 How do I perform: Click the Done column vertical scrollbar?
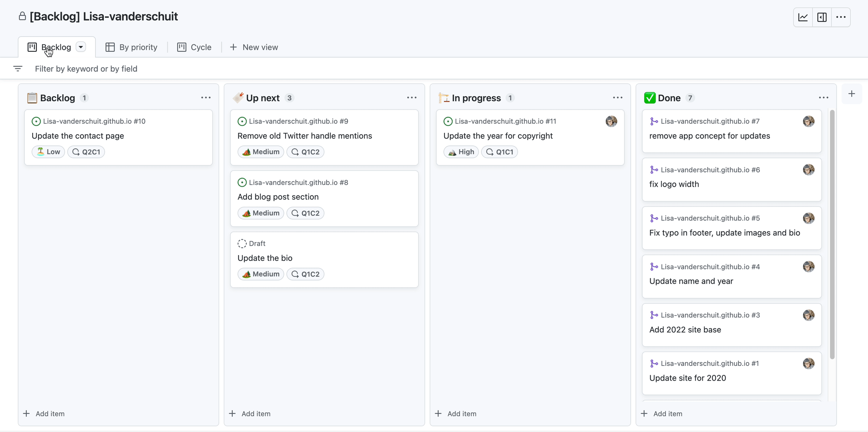[832, 234]
